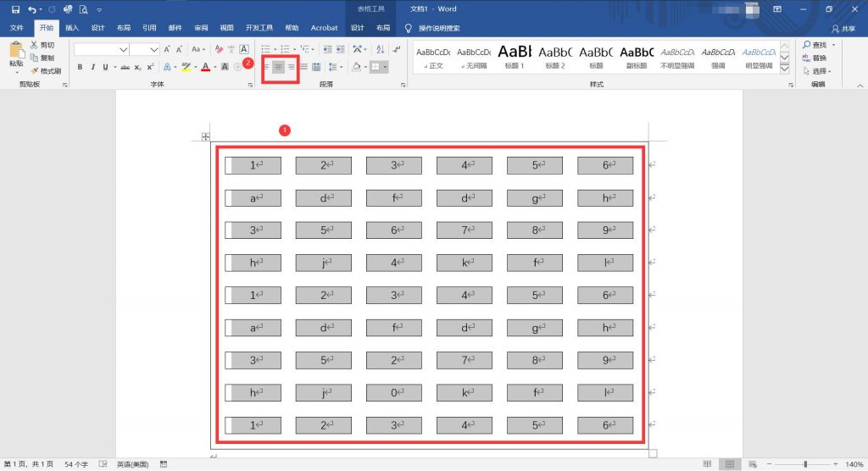This screenshot has height=471, width=868.
Task: Click the Copy (复制) button
Action: tap(42, 58)
